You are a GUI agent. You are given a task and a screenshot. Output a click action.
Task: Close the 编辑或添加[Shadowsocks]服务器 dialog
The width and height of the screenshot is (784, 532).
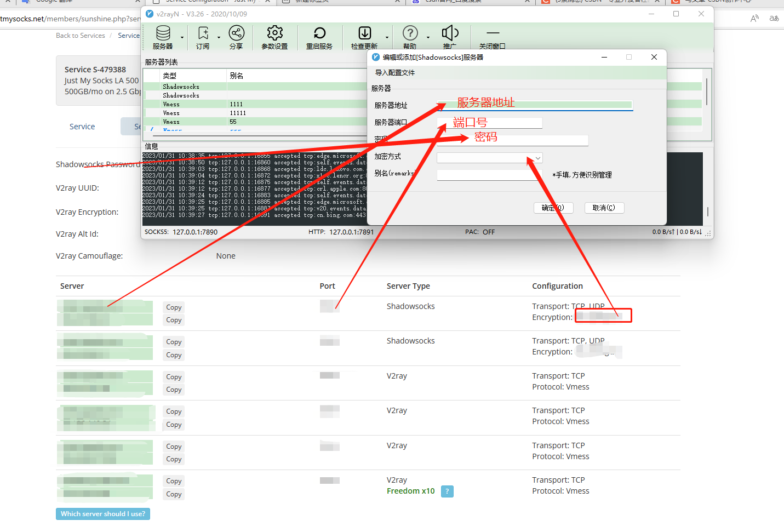tap(654, 57)
